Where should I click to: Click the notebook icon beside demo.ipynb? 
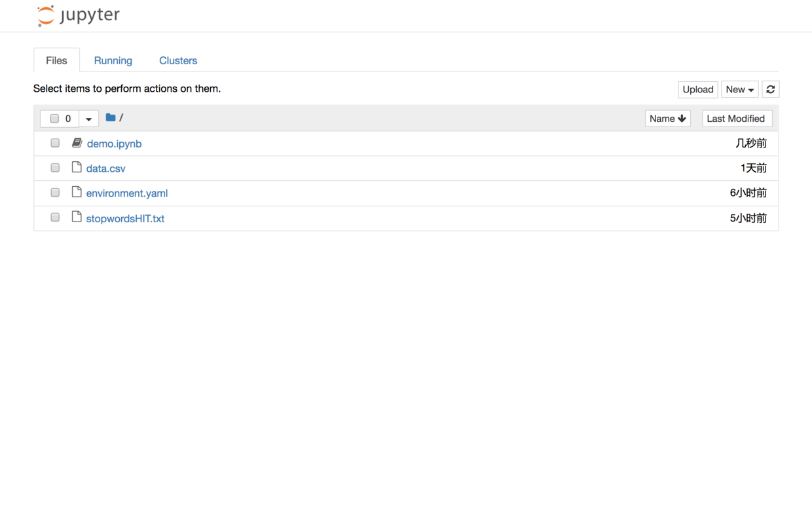pyautogui.click(x=77, y=143)
